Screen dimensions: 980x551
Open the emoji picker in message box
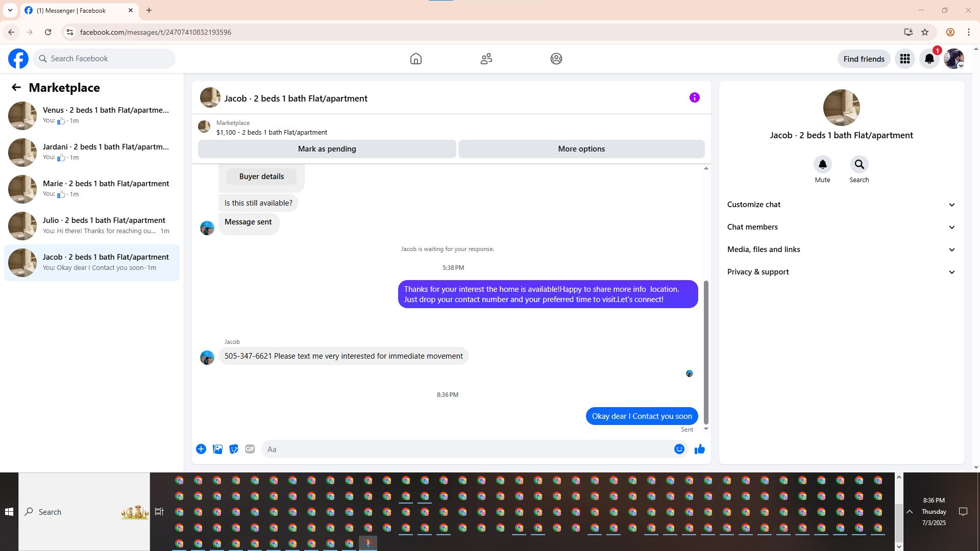tap(679, 449)
